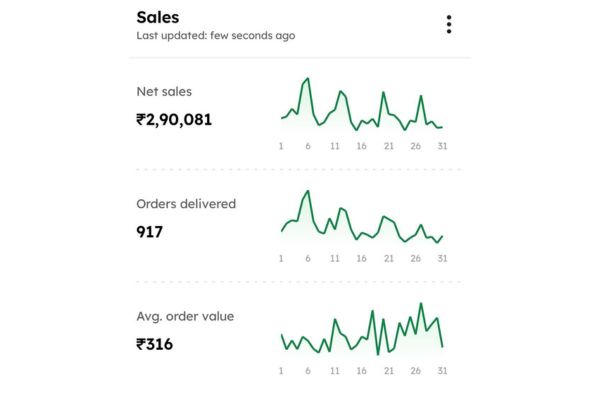The width and height of the screenshot is (600, 400).
Task: Click day 1 on Avg. order value axis
Action: 281,370
